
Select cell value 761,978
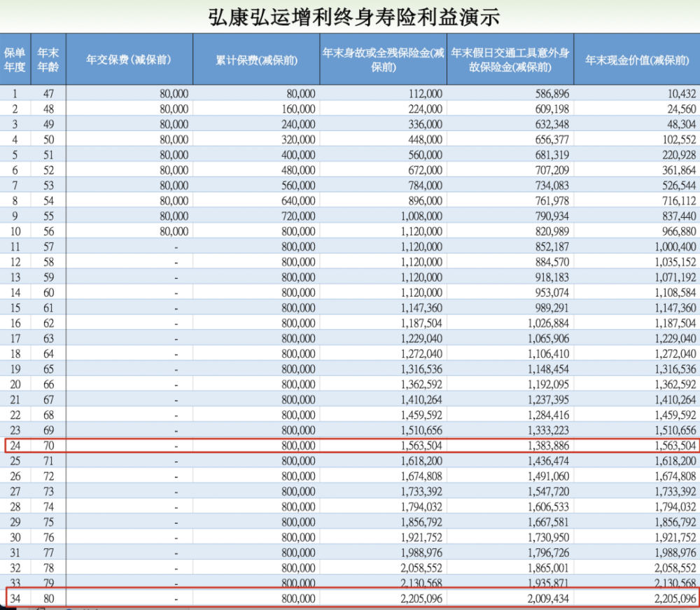[x=552, y=201]
